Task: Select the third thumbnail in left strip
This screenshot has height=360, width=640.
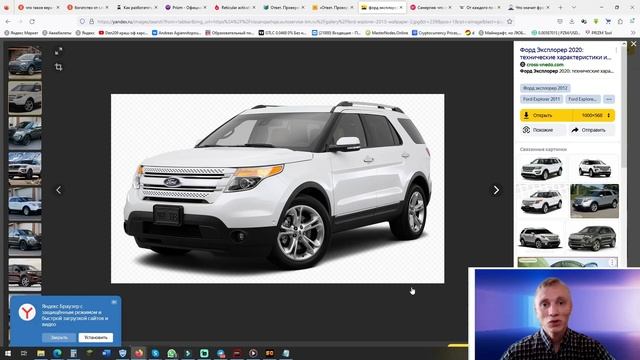Action: point(25,133)
